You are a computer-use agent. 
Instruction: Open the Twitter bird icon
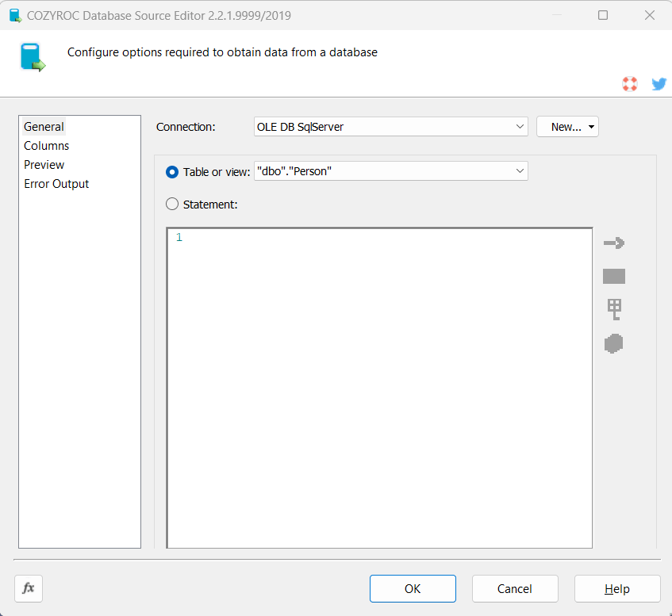click(659, 83)
